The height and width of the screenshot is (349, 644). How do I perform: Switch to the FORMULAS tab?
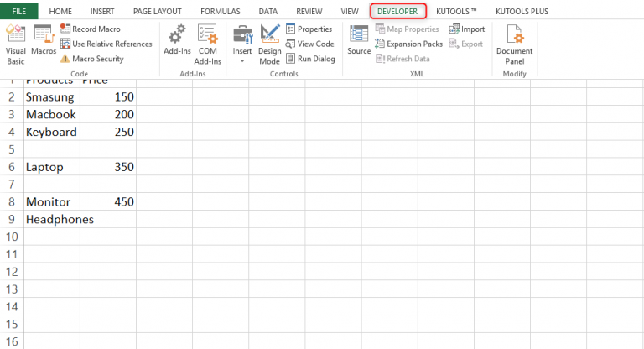[x=219, y=12]
